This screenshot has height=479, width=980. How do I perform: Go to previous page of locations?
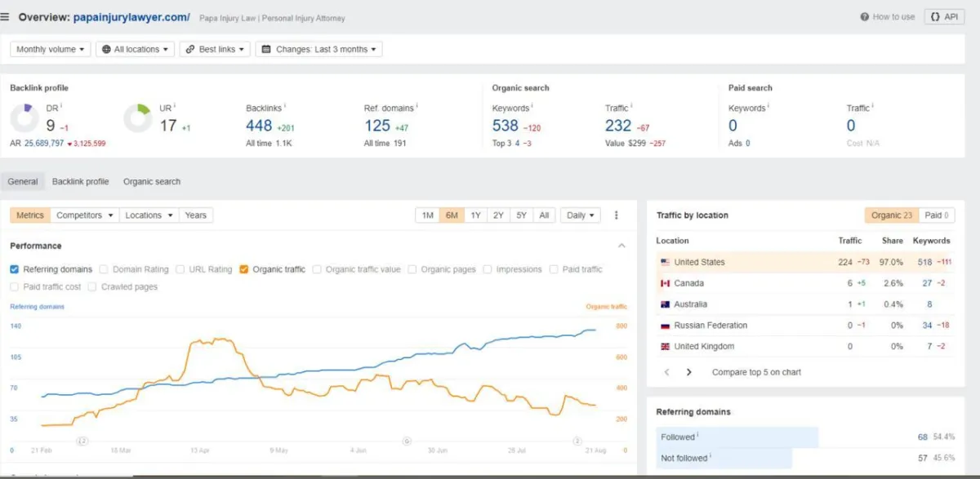(666, 372)
